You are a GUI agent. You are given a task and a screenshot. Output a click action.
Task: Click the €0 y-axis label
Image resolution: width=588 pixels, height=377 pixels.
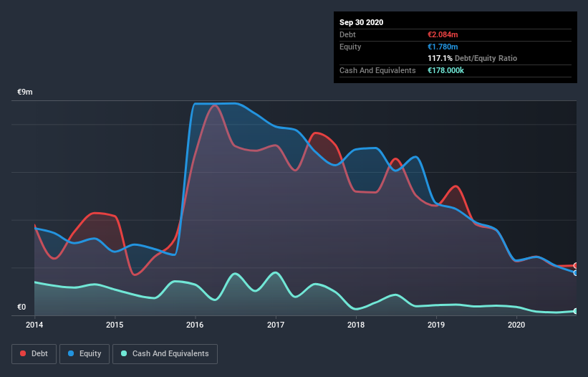coord(21,307)
